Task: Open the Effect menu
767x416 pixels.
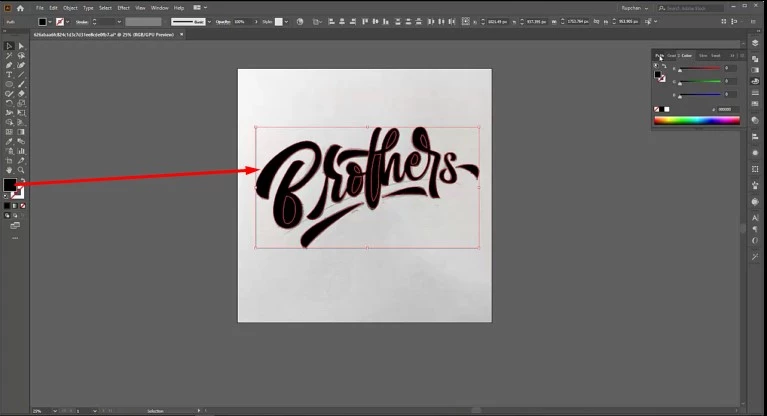Action: pyautogui.click(x=123, y=8)
